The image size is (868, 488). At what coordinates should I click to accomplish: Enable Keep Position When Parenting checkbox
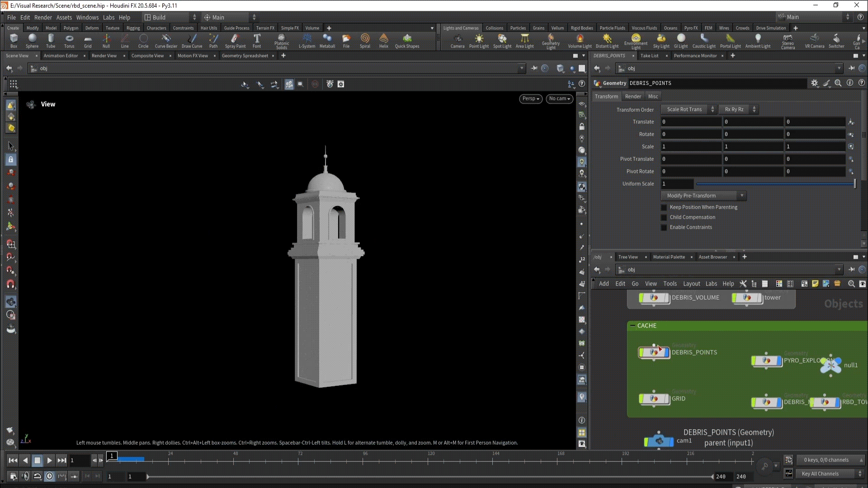(664, 207)
